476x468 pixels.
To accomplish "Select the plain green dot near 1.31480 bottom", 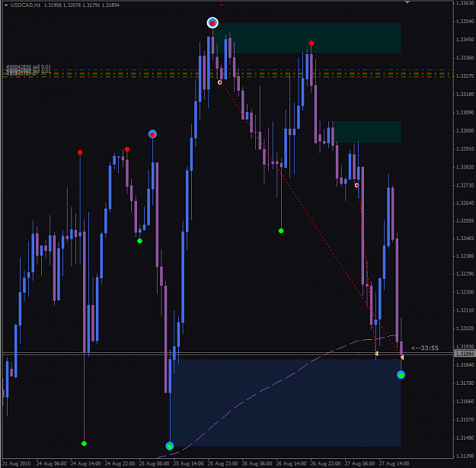I will 84,444.
